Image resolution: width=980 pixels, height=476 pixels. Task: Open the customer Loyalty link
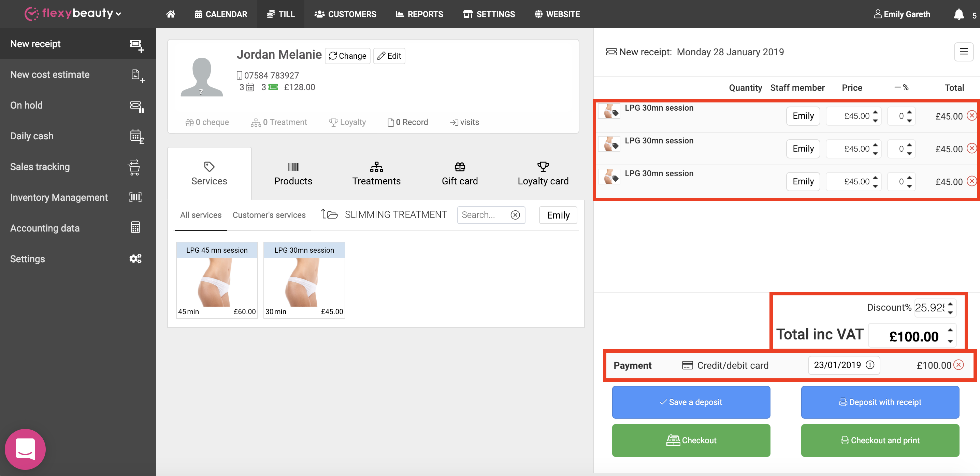[347, 122]
